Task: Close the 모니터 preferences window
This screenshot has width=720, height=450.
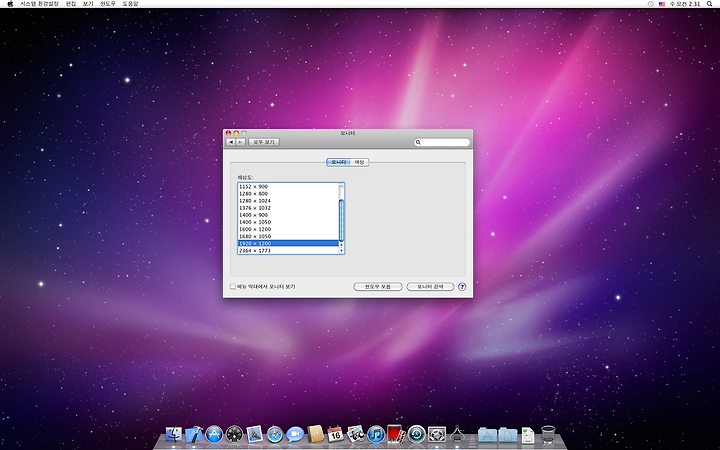Action: pyautogui.click(x=228, y=133)
